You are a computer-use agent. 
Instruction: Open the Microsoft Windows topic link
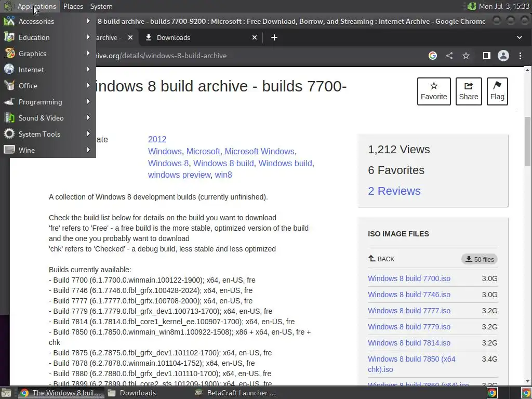pyautogui.click(x=260, y=151)
